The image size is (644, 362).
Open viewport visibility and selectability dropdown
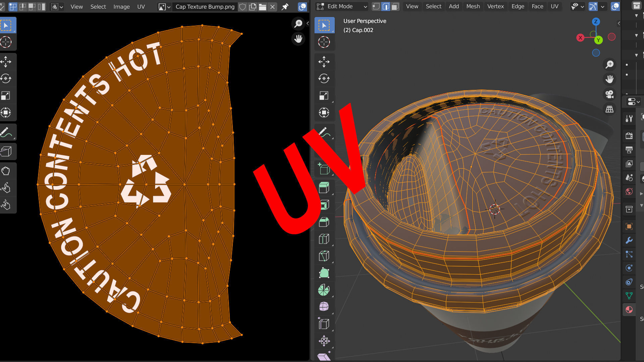578,6
